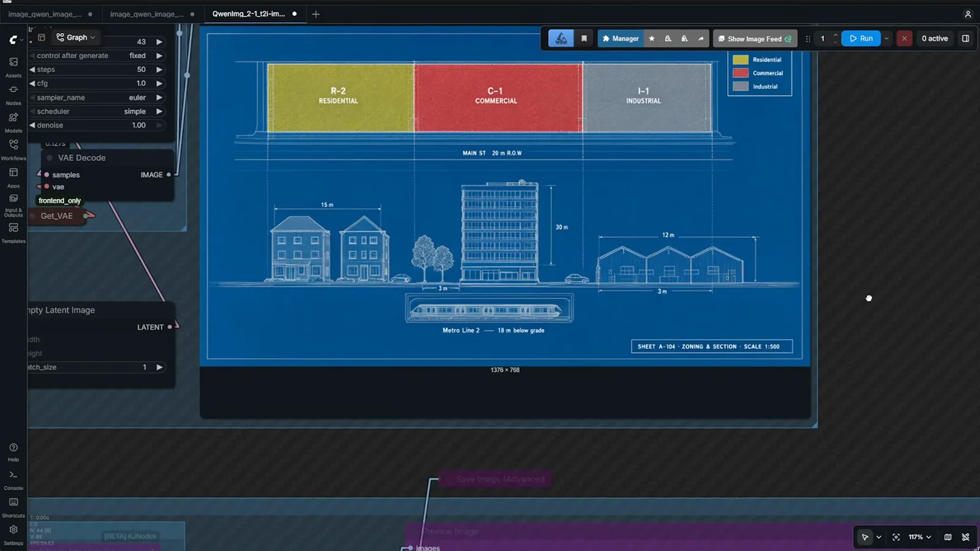Expand the select mode dropdown arrow

(x=879, y=537)
